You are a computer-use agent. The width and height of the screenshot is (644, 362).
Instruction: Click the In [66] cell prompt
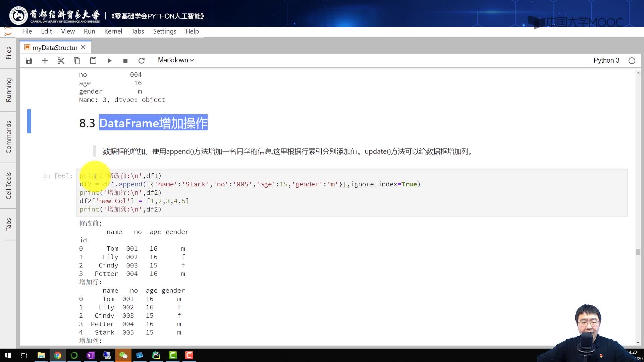pyautogui.click(x=58, y=176)
